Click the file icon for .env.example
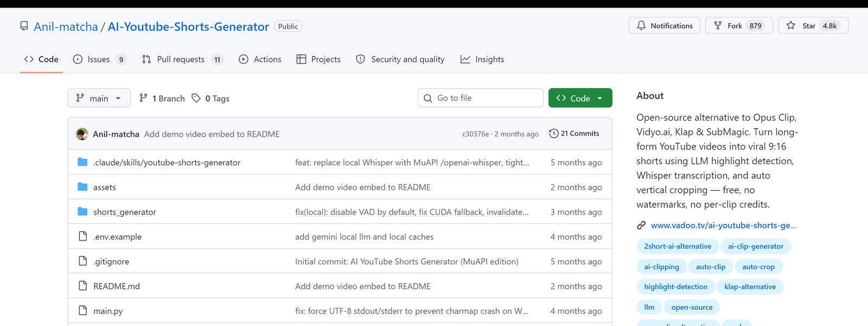 (x=82, y=236)
